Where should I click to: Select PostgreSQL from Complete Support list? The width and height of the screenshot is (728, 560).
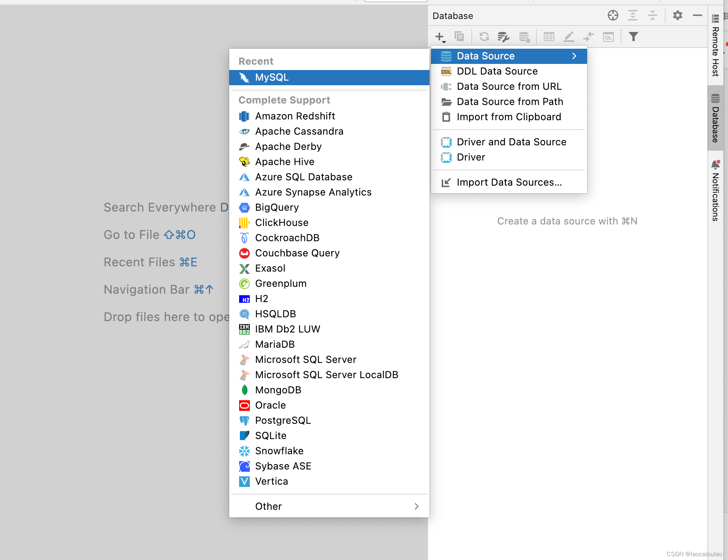[x=283, y=420]
